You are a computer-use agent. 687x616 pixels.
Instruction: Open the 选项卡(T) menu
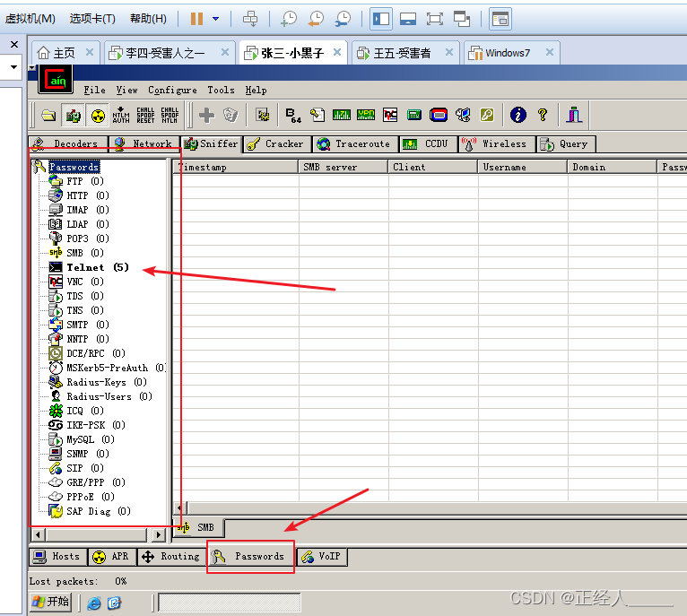[x=92, y=19]
